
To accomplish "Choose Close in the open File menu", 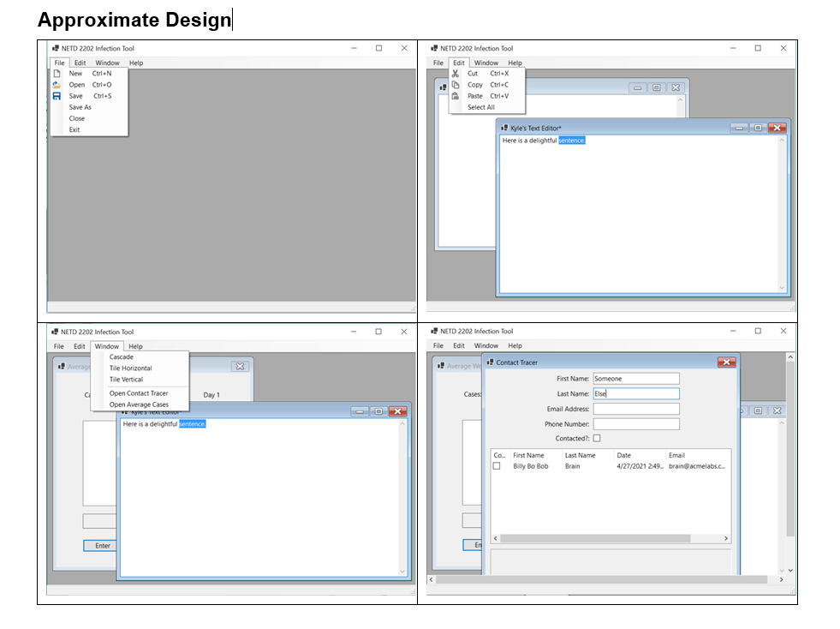I will coord(76,118).
